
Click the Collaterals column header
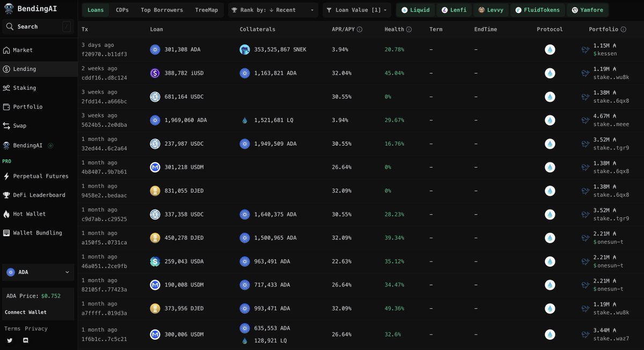258,30
